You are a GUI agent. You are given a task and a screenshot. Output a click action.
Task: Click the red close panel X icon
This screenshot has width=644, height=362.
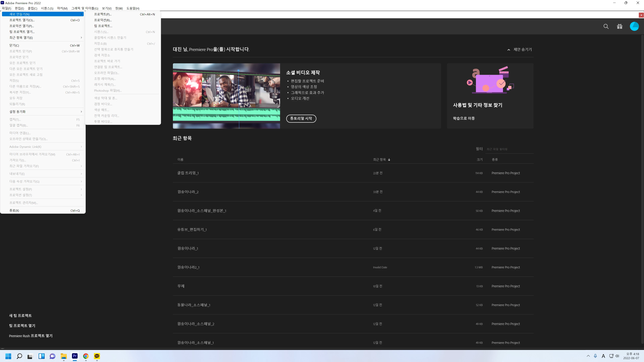(x=641, y=15)
